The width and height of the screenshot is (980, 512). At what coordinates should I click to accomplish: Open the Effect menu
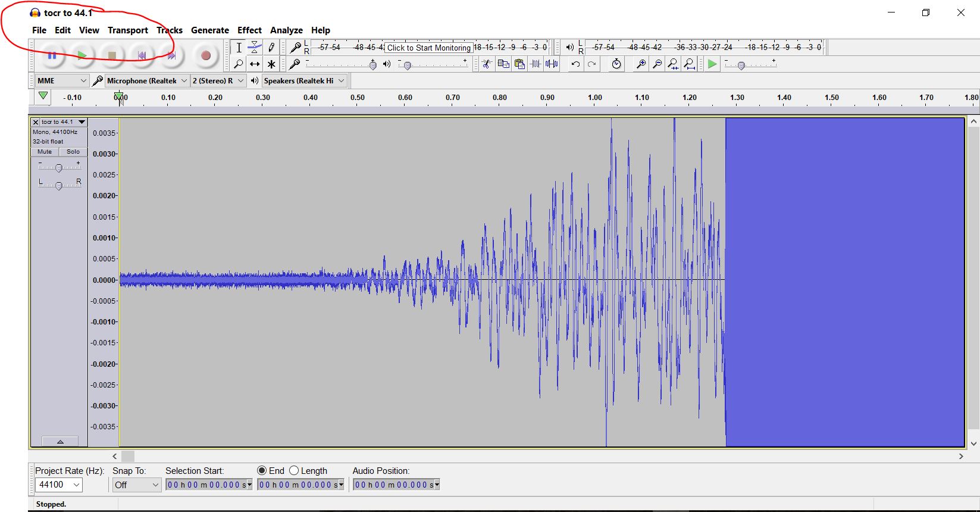click(249, 30)
